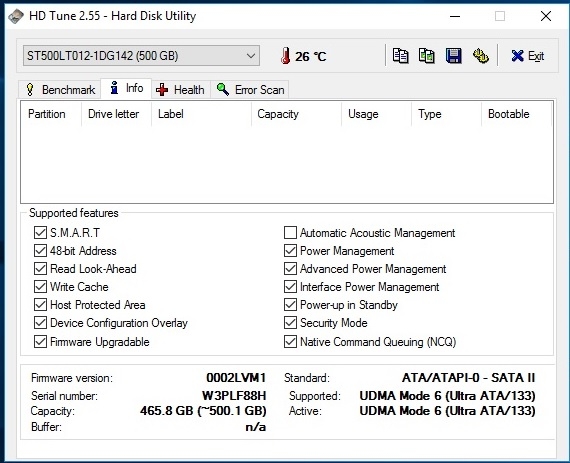Click the Partition column header
The width and height of the screenshot is (570, 463).
coord(51,114)
